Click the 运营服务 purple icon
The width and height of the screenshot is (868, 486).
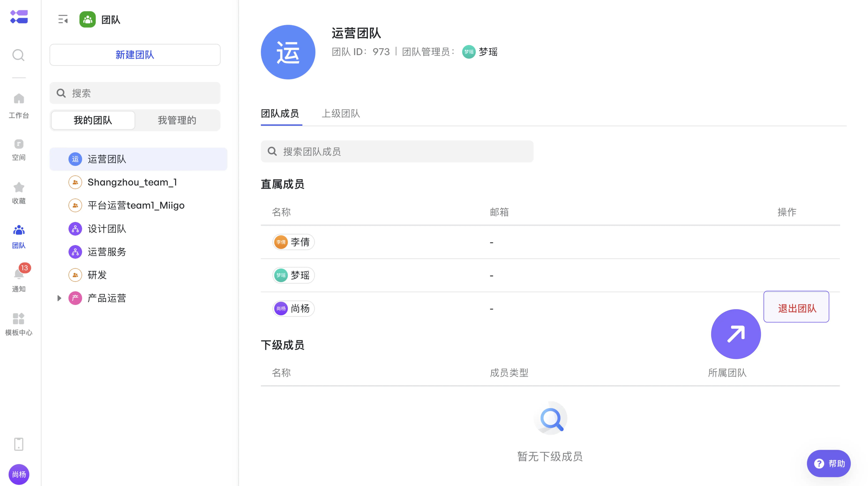point(75,252)
